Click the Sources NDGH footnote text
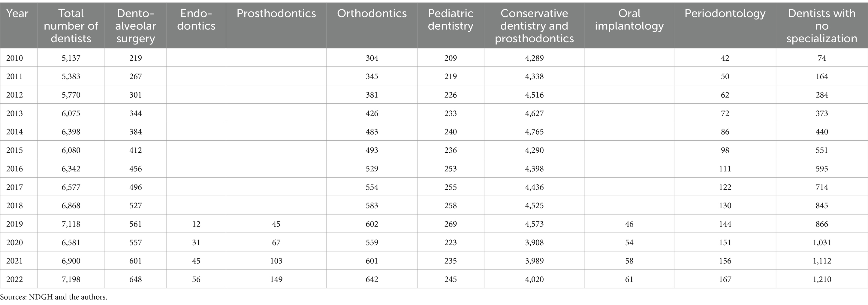Image resolution: width=868 pixels, height=305 pixels. (x=54, y=297)
